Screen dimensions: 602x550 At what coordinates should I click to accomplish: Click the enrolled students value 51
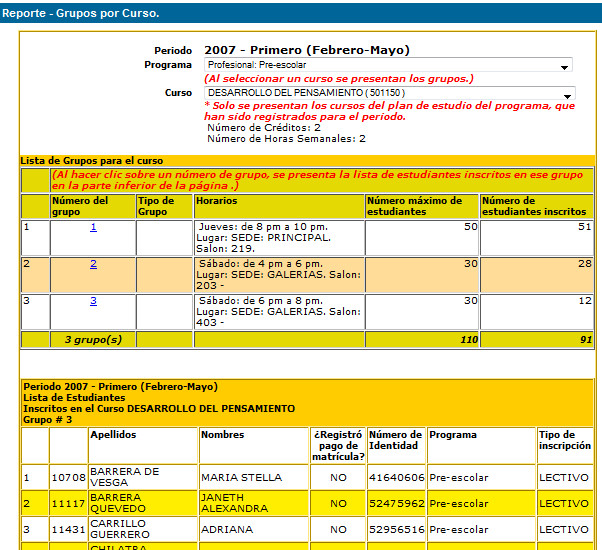pyautogui.click(x=585, y=227)
